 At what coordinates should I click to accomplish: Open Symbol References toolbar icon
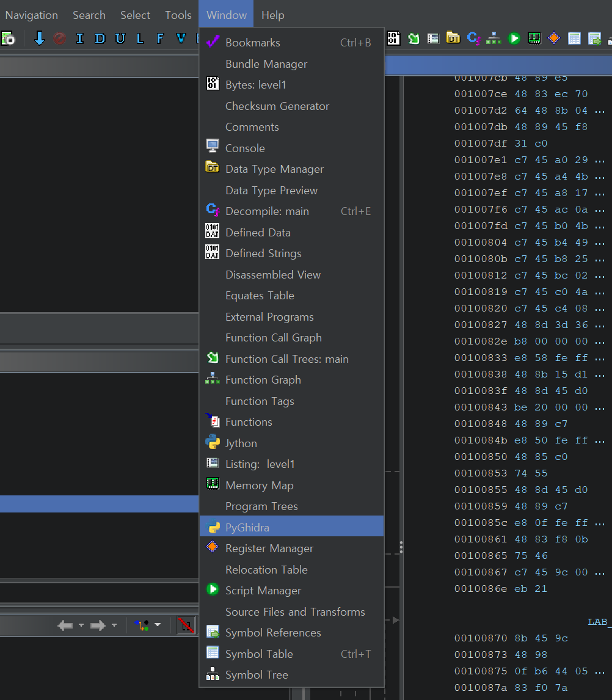(594, 38)
